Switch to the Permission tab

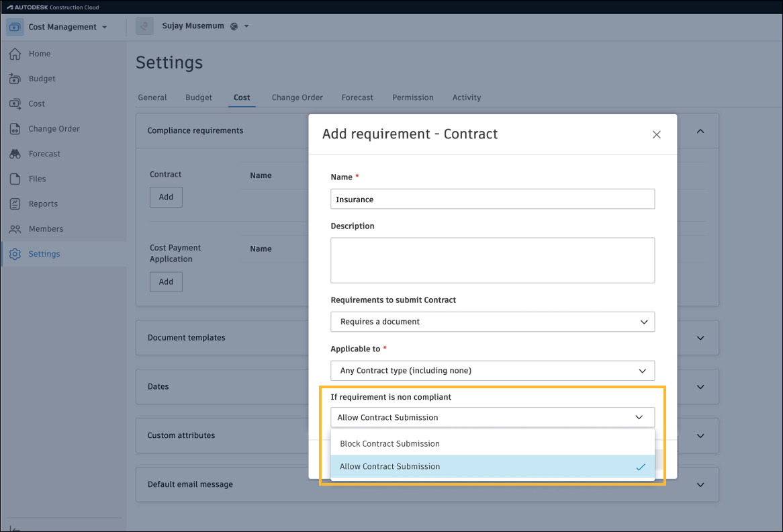point(412,97)
